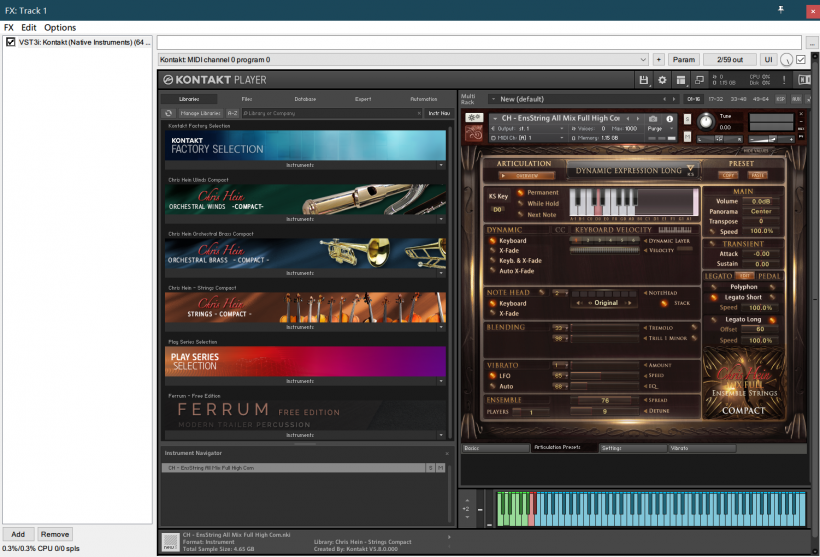Click the instrument info icon
The width and height of the screenshot is (820, 557).
click(x=670, y=118)
